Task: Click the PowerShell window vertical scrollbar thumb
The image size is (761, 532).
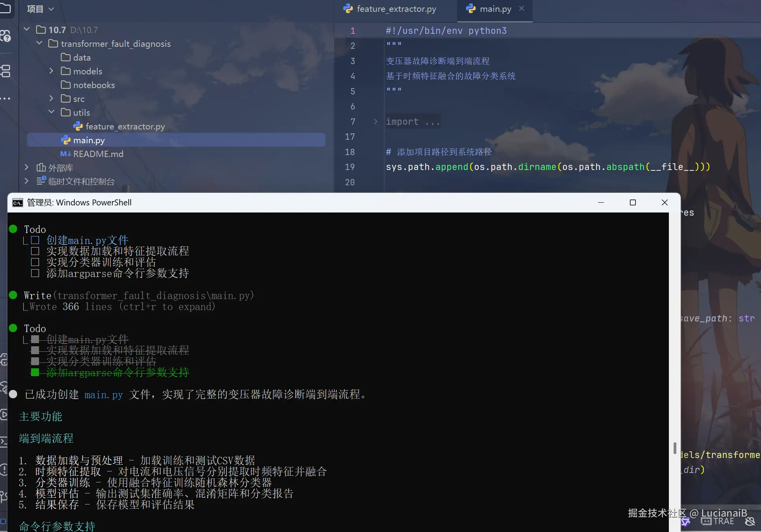Action: [x=675, y=448]
